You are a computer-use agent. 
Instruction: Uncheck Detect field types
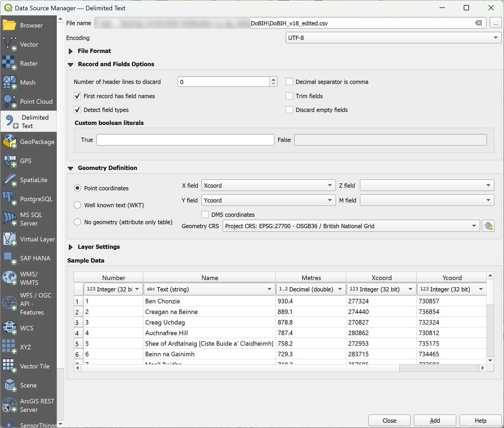click(77, 110)
